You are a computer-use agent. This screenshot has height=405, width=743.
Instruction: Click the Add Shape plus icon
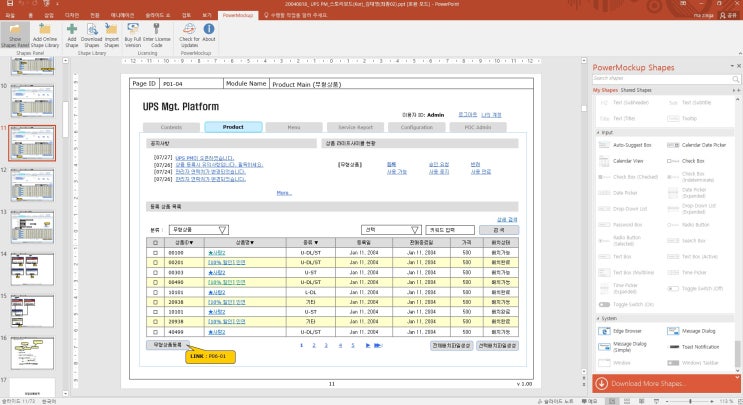72,29
